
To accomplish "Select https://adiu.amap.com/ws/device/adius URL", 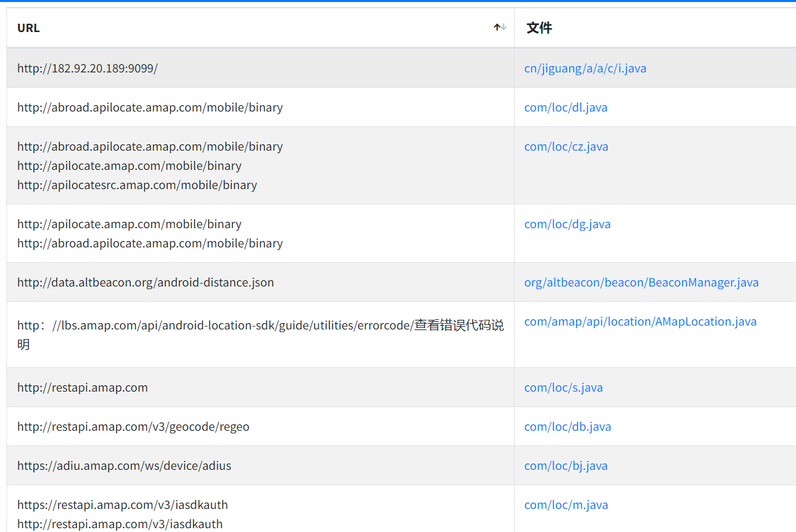I will pyautogui.click(x=124, y=465).
